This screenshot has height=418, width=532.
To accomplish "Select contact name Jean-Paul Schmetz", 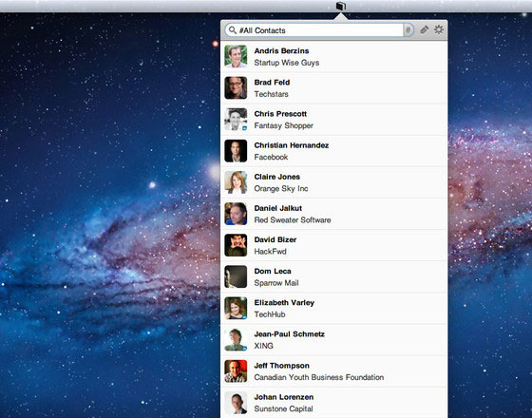I will pos(290,334).
